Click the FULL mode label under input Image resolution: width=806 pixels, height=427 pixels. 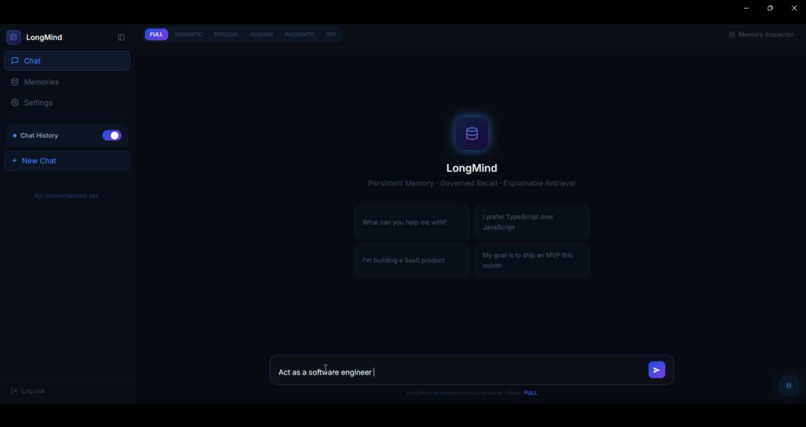[530, 393]
